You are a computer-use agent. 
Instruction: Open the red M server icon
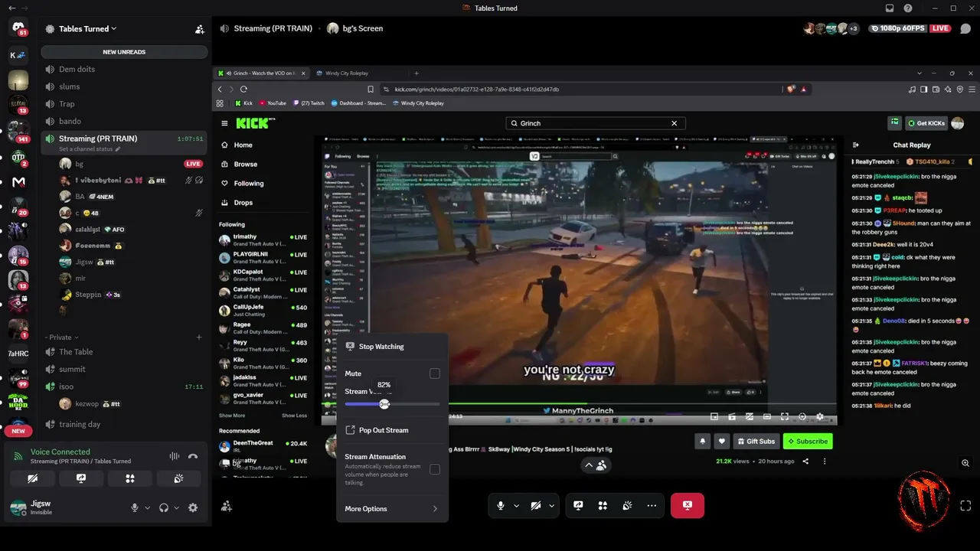tap(18, 182)
